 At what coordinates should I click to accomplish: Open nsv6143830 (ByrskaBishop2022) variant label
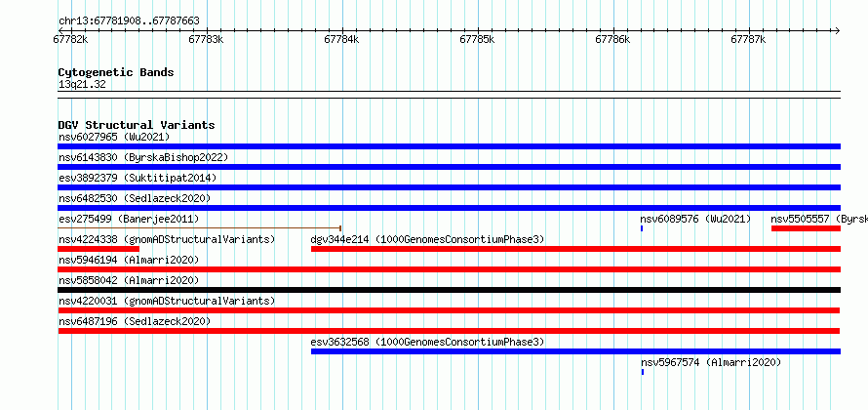[x=143, y=157]
